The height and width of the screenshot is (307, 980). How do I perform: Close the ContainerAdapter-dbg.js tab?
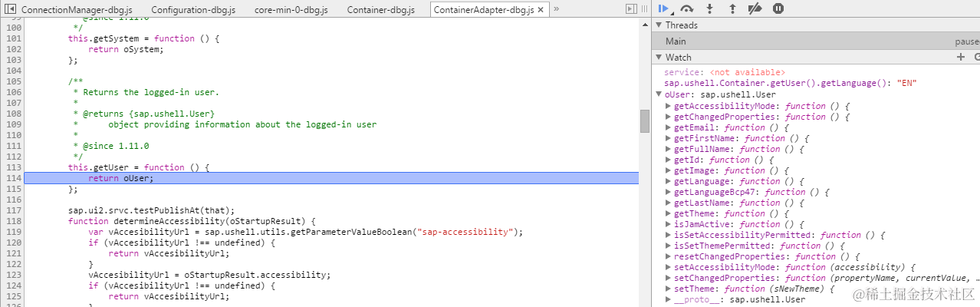541,9
